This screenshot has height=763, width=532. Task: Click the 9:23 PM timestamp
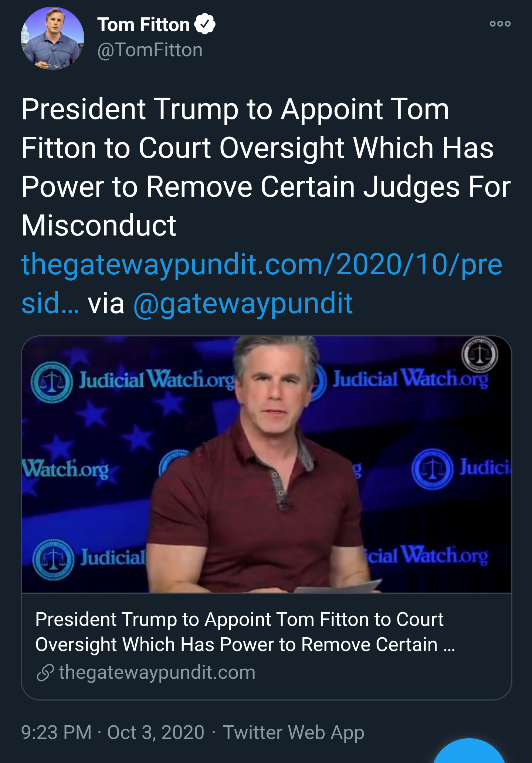[56, 732]
